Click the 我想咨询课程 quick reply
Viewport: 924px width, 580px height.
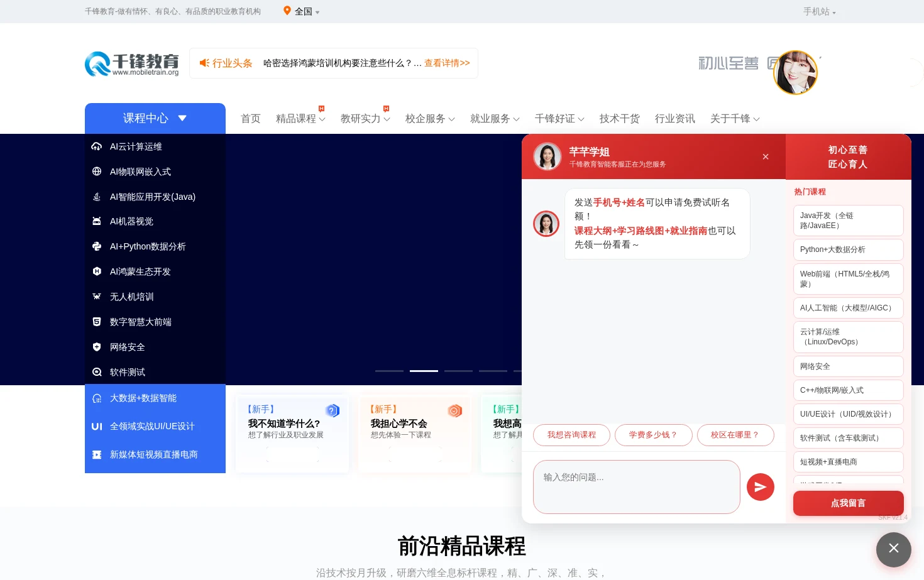(571, 435)
